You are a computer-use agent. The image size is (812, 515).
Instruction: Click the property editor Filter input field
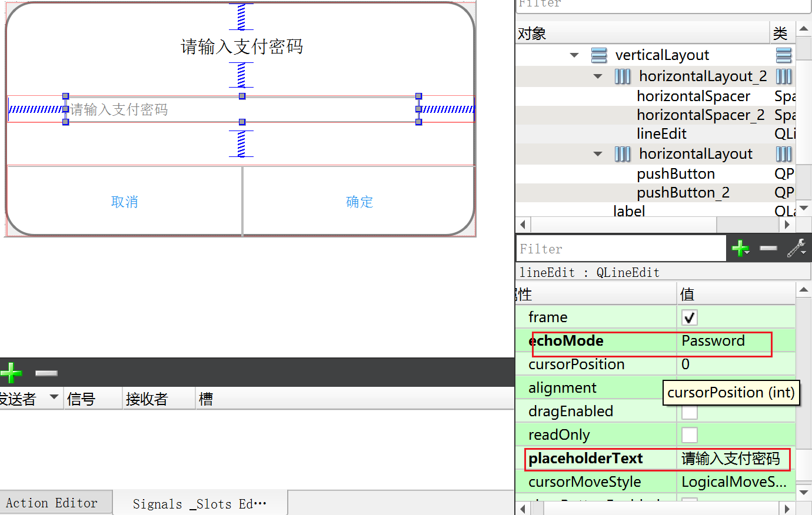tap(621, 248)
